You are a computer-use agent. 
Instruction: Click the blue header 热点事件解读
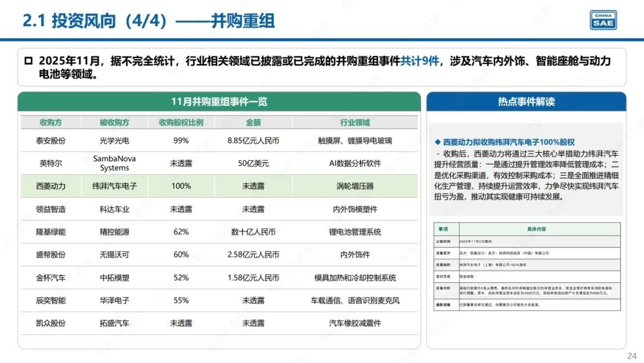[526, 101]
